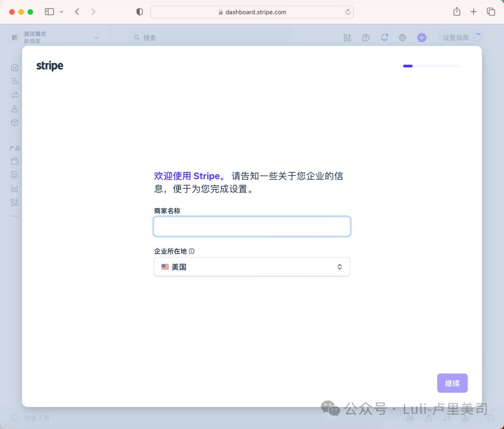Viewport: 504px width, 429px height.
Task: Open the billing invoice icon in sidebar
Action: (14, 175)
